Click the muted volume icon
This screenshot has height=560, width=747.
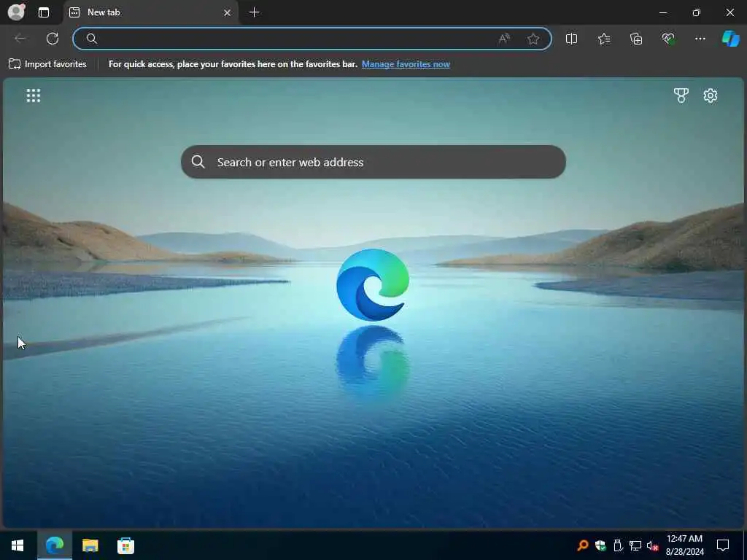point(652,545)
